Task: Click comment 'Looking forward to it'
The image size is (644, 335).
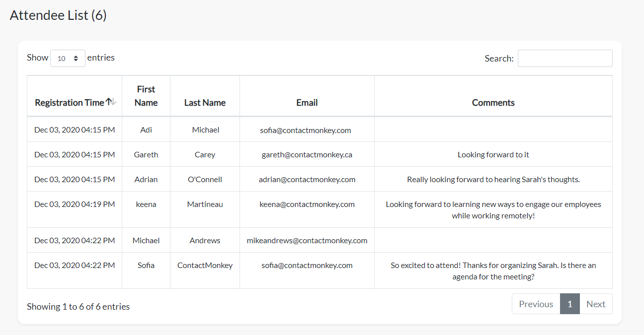Action: click(493, 154)
